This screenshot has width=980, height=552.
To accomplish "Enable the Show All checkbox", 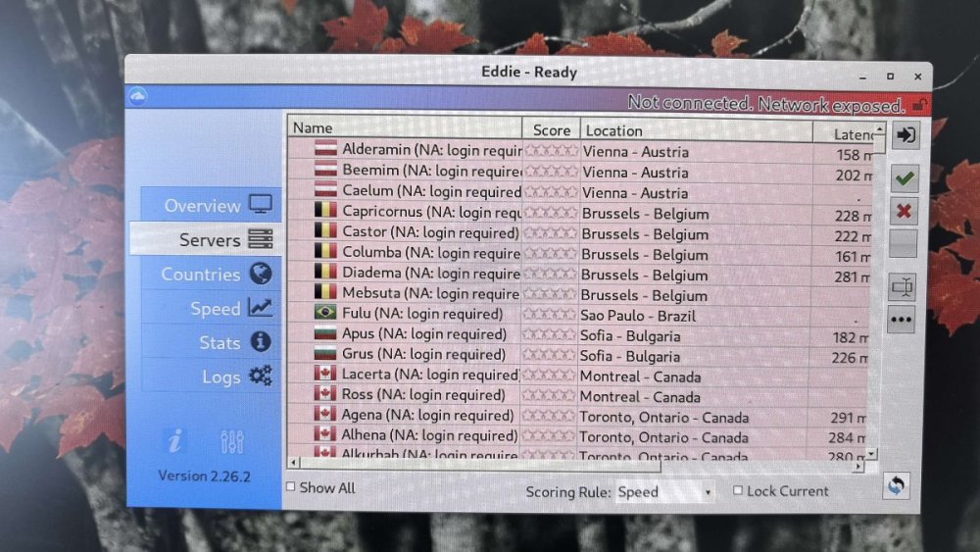I will tap(291, 486).
